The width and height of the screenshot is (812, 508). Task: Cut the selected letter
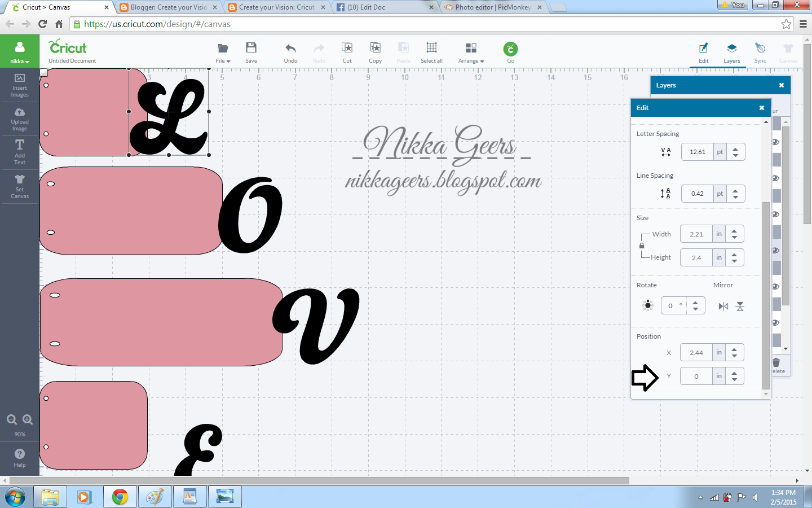[x=347, y=52]
